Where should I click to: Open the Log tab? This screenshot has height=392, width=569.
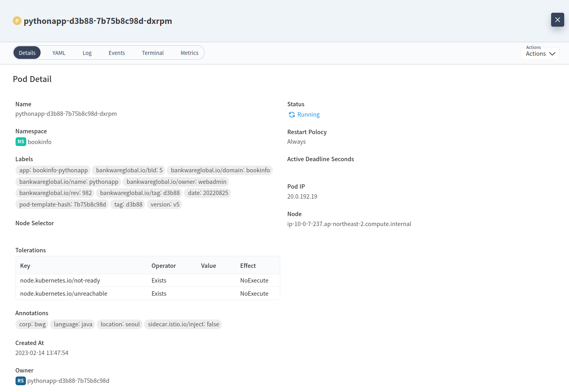click(87, 53)
